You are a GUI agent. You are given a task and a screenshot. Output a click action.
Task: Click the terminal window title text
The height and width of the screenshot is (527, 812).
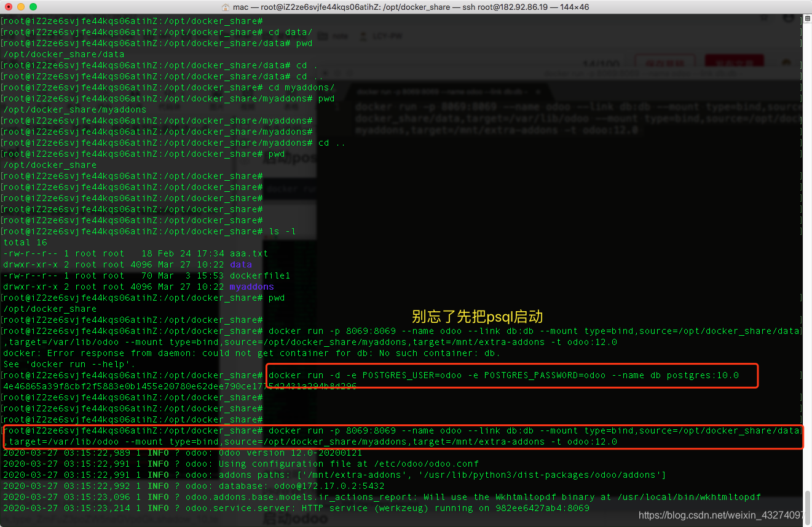coord(411,7)
